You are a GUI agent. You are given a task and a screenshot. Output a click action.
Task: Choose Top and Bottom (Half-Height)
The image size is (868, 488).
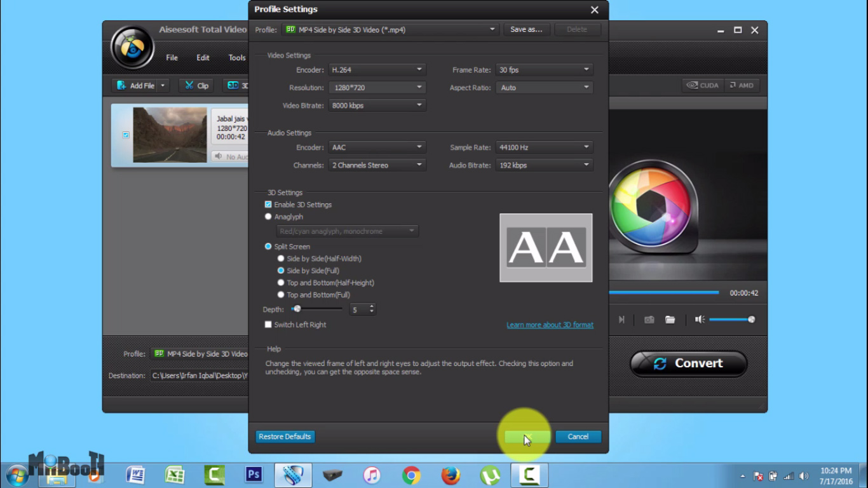tap(281, 283)
